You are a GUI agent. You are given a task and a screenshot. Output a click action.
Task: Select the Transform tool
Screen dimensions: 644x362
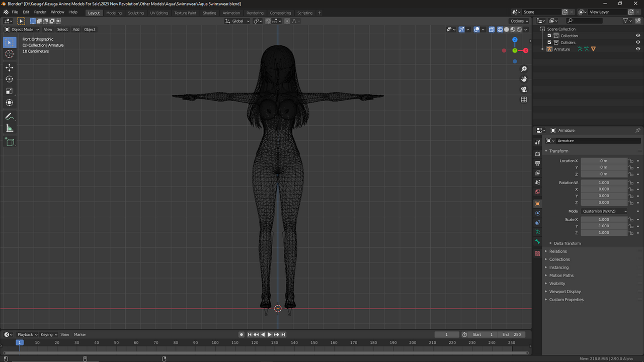click(x=10, y=103)
